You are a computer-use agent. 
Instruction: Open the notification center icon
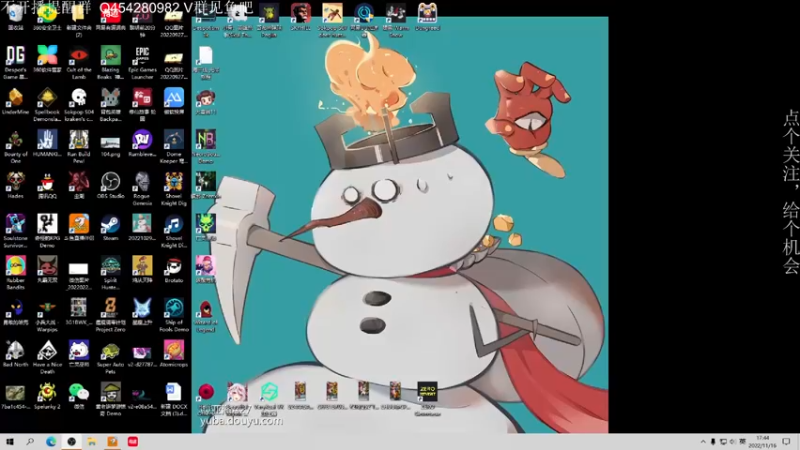[x=786, y=441]
